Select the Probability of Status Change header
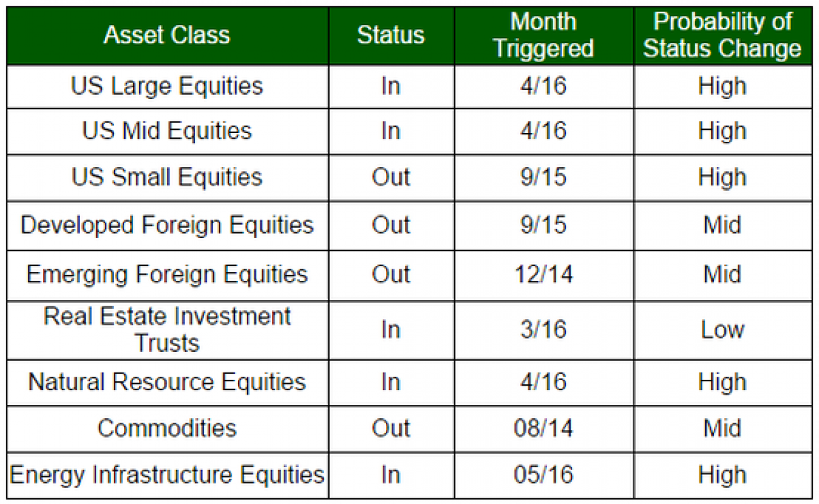Image resolution: width=819 pixels, height=504 pixels. click(x=722, y=35)
